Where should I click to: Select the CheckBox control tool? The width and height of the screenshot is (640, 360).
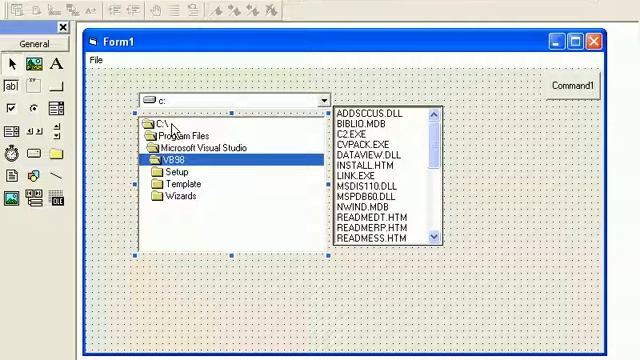click(x=12, y=108)
